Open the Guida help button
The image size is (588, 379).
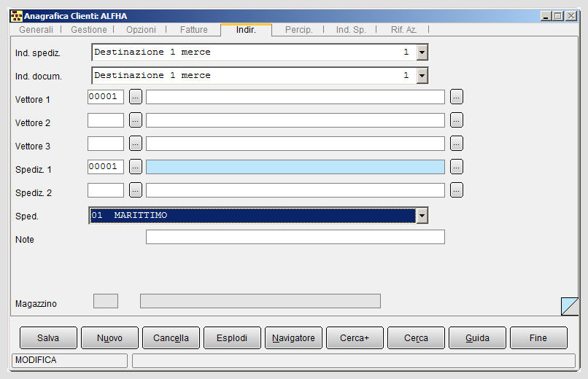[477, 337]
